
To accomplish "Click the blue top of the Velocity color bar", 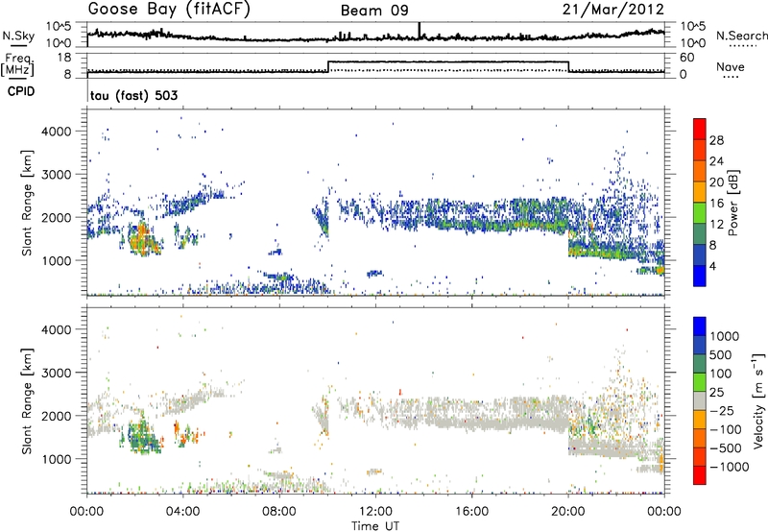I will 700,326.
